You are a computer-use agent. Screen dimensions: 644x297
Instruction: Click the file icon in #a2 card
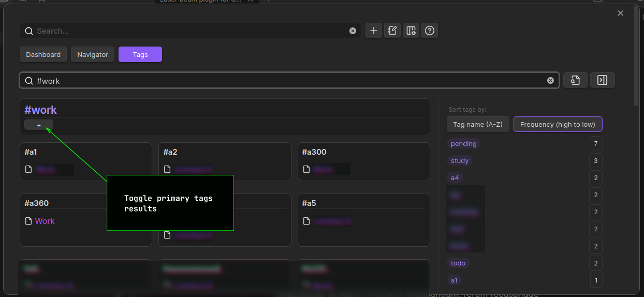click(167, 169)
